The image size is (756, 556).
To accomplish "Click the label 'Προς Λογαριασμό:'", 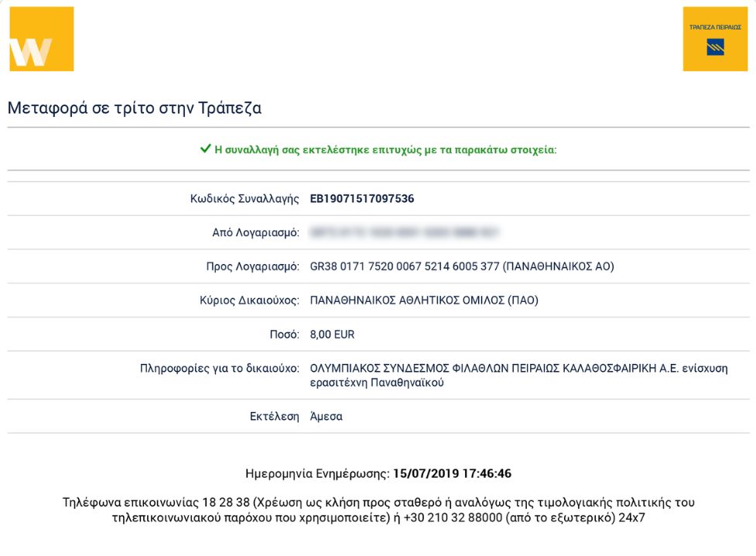I will (x=252, y=266).
